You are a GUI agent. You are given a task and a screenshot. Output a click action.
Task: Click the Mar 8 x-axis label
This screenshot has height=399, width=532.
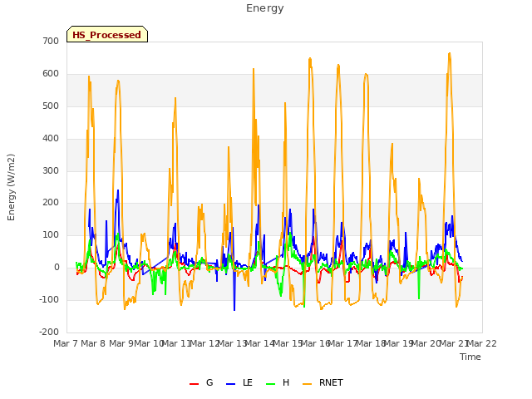pyautogui.click(x=93, y=343)
